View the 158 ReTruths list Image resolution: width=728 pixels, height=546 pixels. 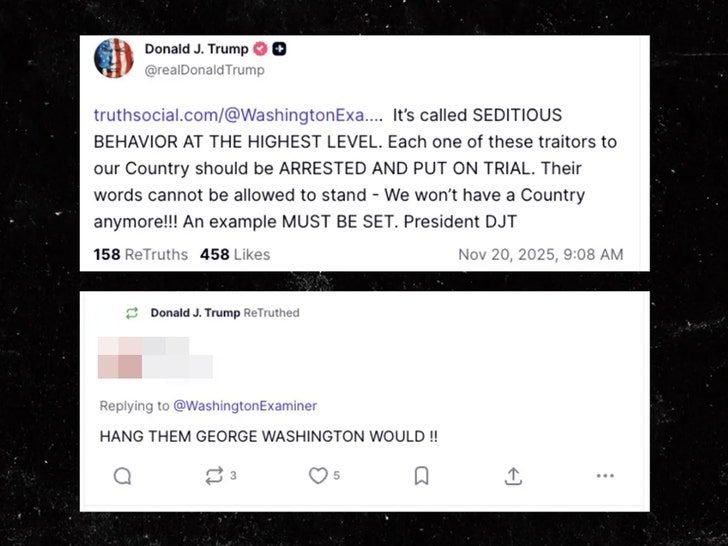[x=140, y=254]
